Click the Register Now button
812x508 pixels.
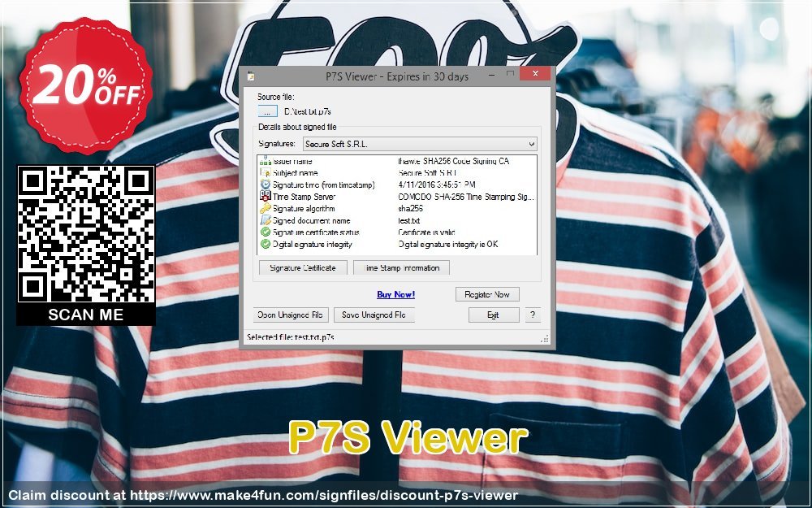click(486, 294)
